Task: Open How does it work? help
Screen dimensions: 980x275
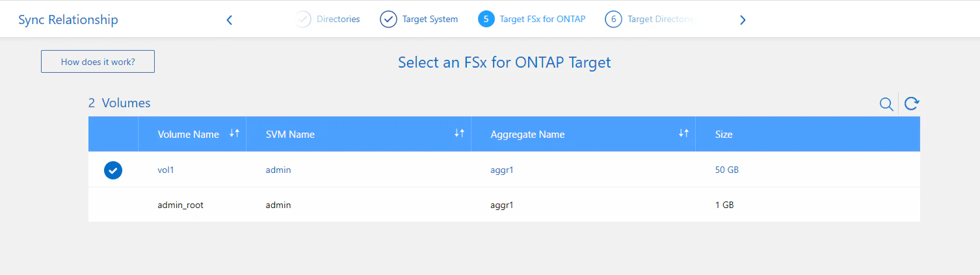Action: click(x=98, y=62)
